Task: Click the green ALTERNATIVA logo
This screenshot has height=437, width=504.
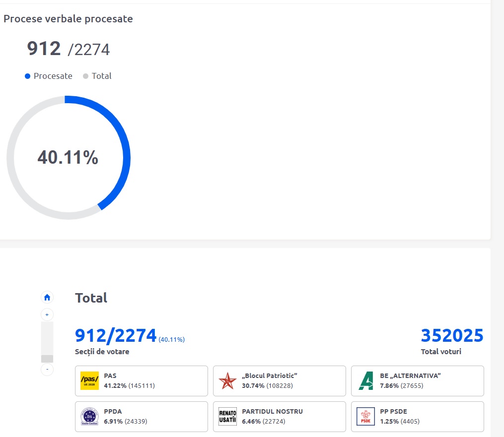Action: click(366, 381)
